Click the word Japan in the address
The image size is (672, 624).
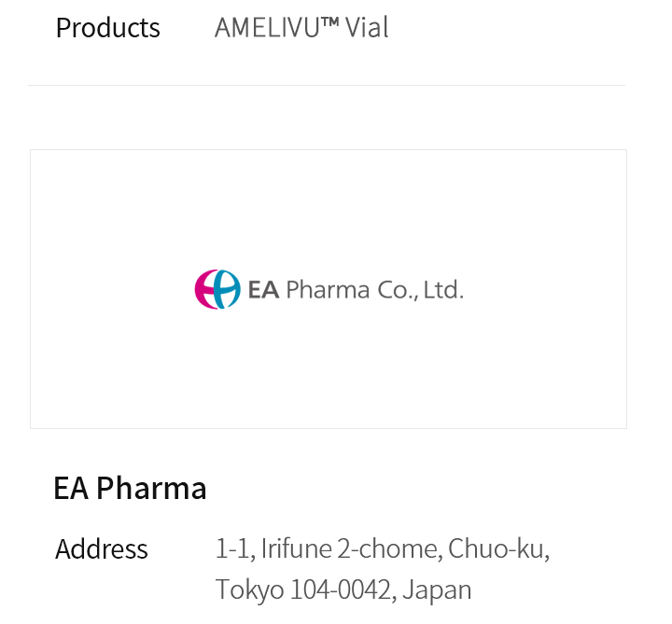coord(437,589)
